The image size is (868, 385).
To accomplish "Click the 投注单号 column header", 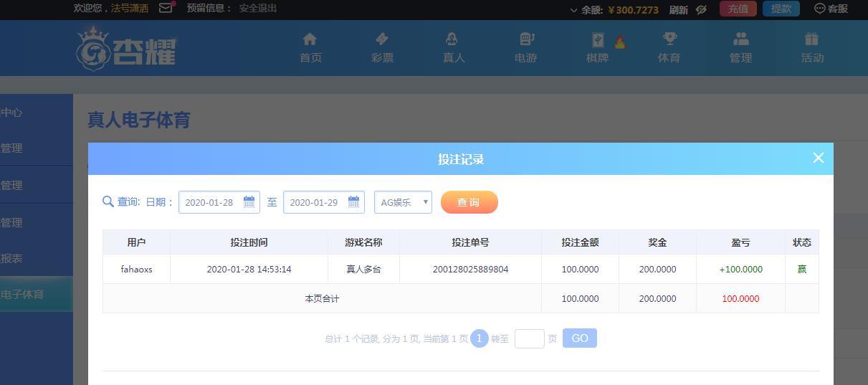I will [470, 242].
